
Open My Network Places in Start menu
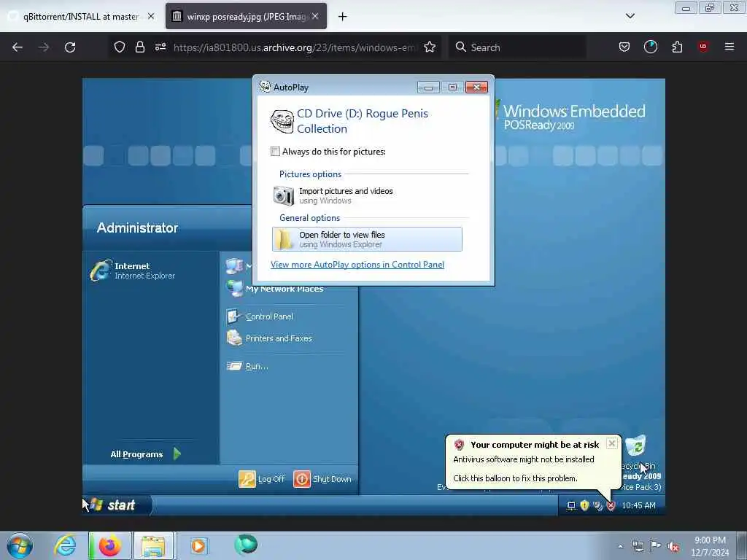[x=275, y=289]
